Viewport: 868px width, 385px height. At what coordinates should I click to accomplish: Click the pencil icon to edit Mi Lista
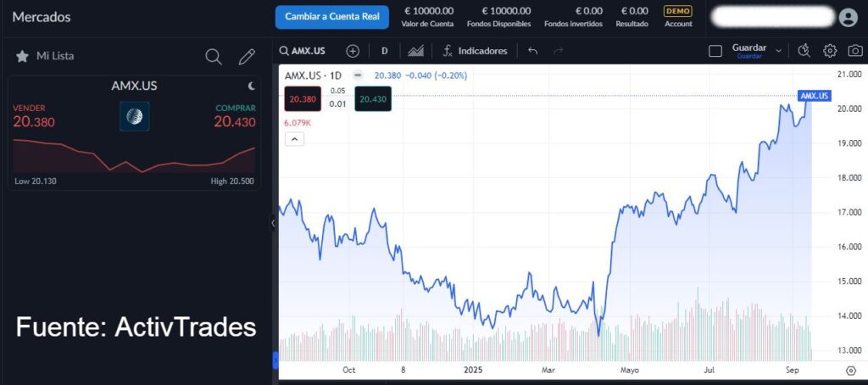247,57
